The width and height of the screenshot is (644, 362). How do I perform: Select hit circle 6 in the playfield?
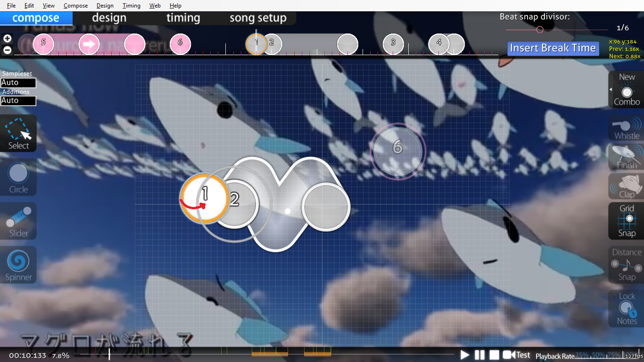397,151
